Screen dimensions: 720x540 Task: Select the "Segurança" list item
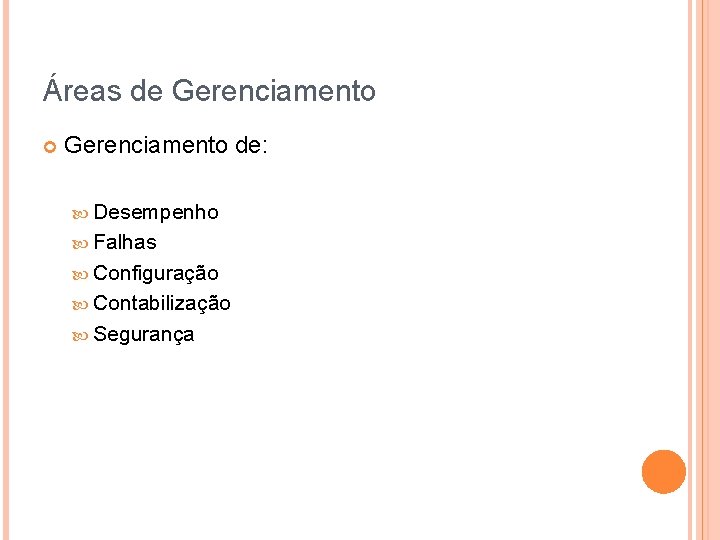click(x=144, y=334)
